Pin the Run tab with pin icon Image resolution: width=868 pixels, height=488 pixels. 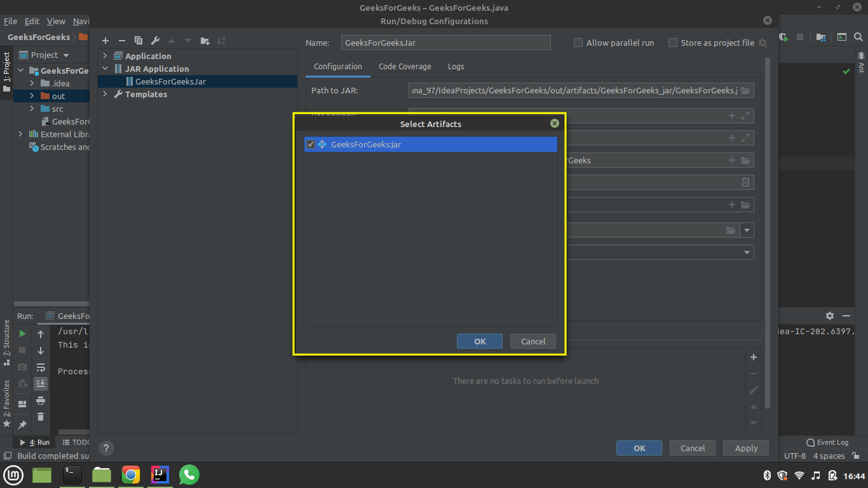point(22,424)
